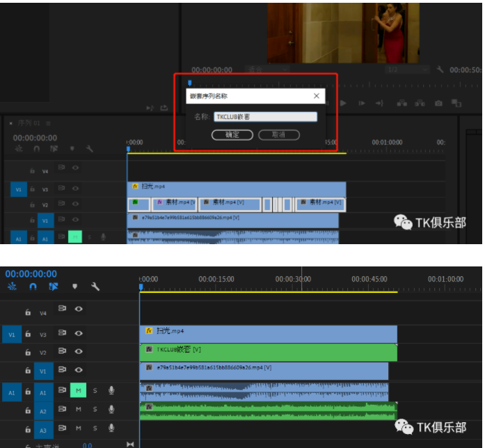Screen dimensions: 485x448
Task: Click the video preview of woman in red dress
Action: [343, 33]
